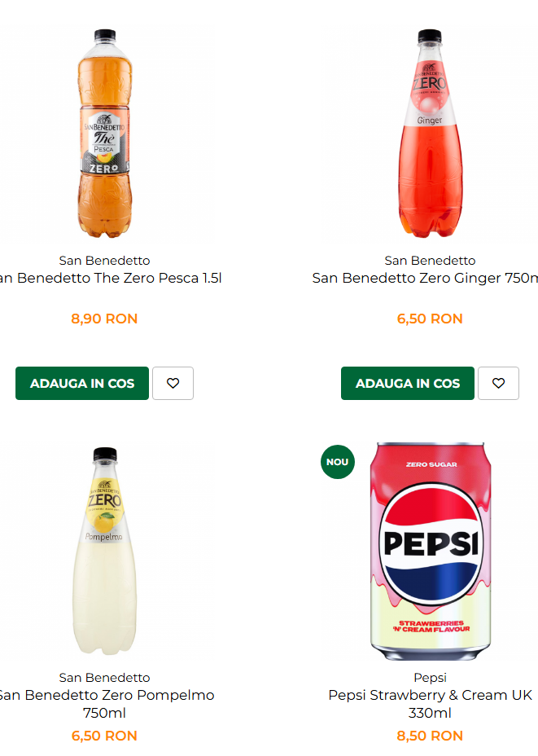Click the 8,50 RON Pepsi price

430,736
